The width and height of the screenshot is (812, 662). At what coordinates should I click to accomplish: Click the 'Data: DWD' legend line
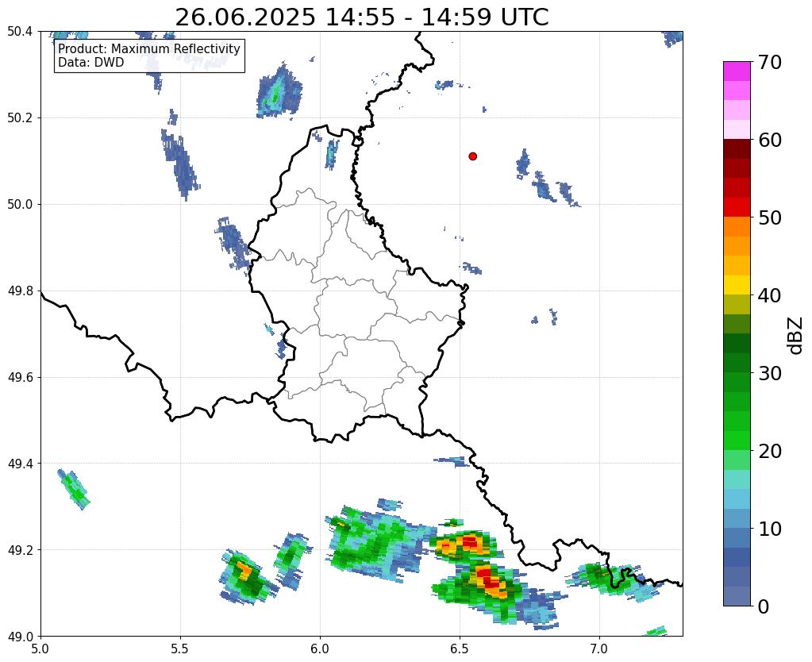91,63
